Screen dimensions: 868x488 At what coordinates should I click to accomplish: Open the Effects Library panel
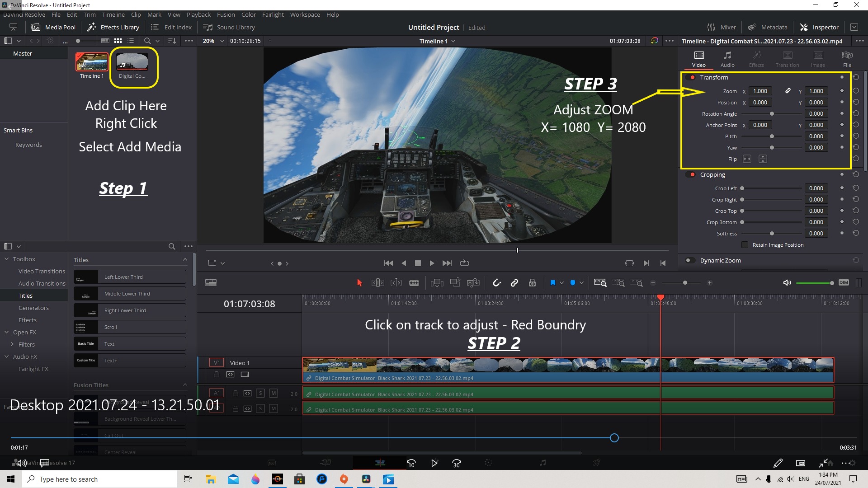[113, 27]
